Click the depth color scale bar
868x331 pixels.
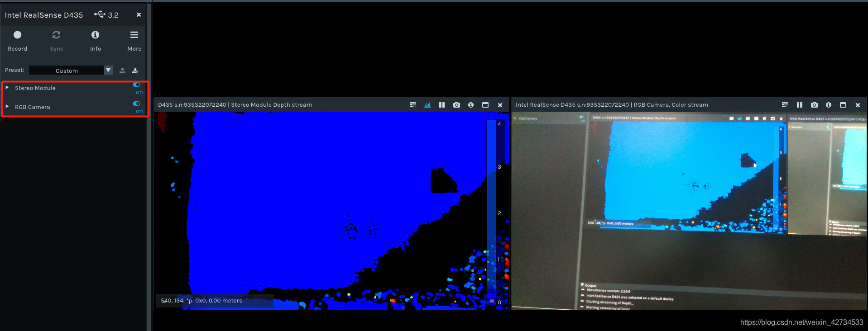[491, 213]
